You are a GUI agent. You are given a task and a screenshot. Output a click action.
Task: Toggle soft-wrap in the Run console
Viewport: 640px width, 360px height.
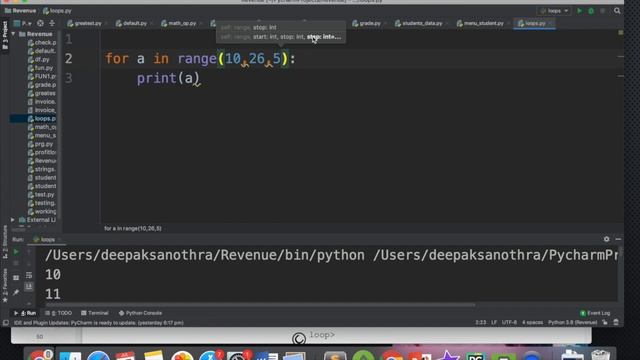[x=29, y=276]
